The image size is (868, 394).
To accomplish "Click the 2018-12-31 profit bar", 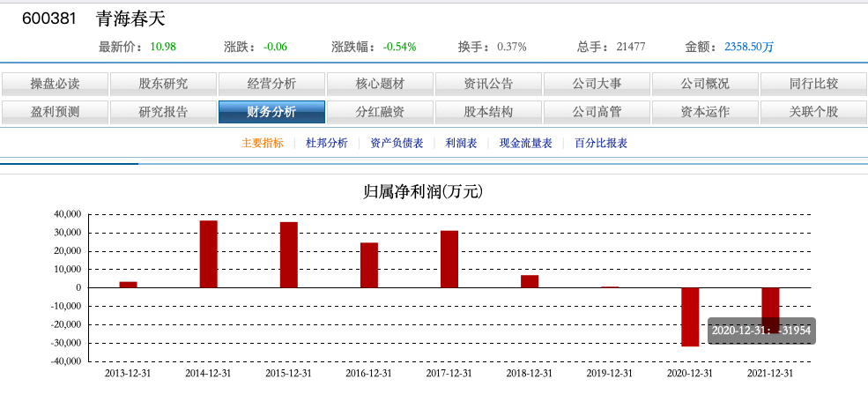I will [x=530, y=281].
